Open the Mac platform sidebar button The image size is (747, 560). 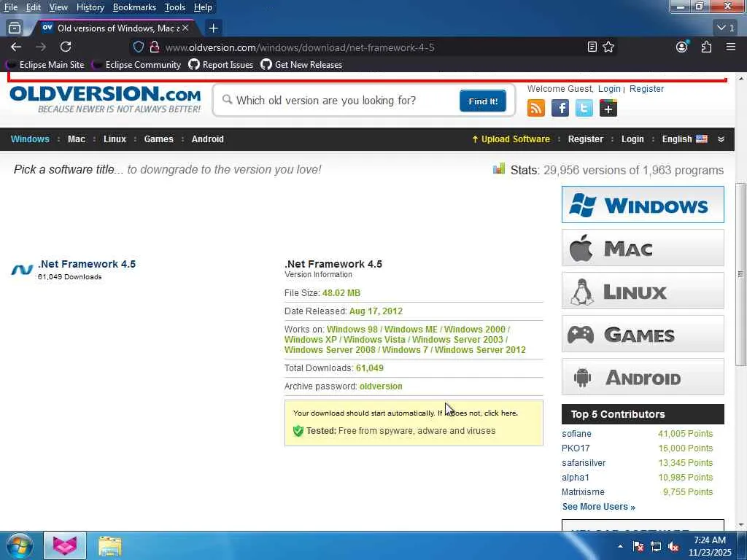tap(643, 248)
